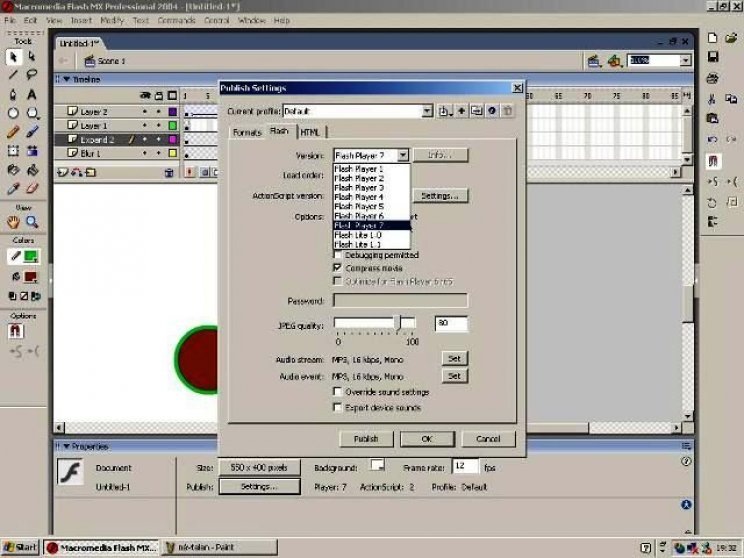Toggle outline color square of Expand 2
The height and width of the screenshot is (558, 744).
173,140
